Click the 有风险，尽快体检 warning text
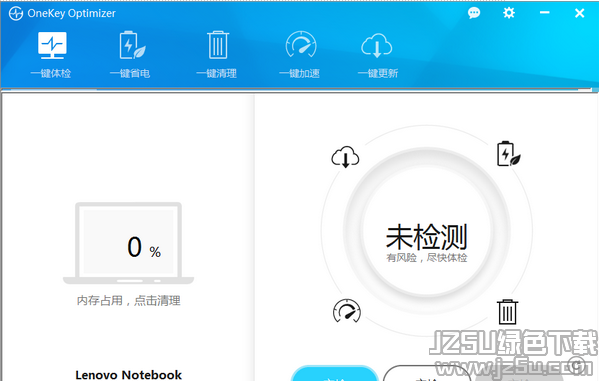Image resolution: width=599 pixels, height=381 pixels. (427, 258)
